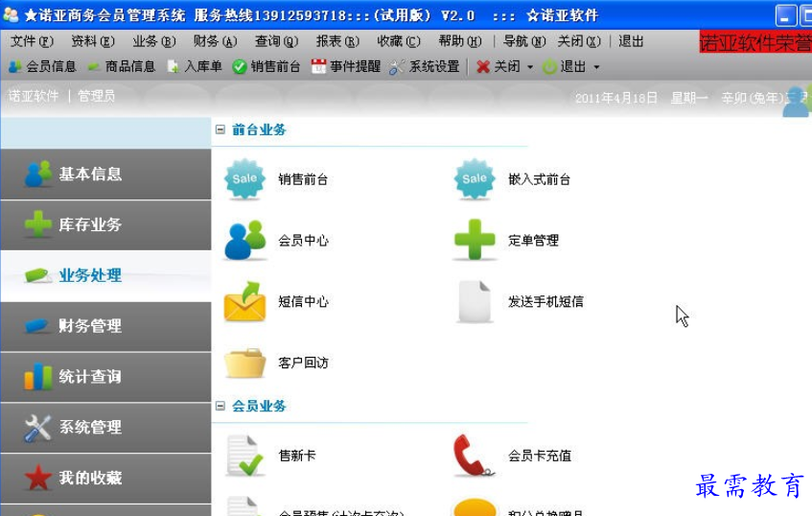Click the 会员信息 toolbar icon
The width and height of the screenshot is (812, 516).
point(15,66)
